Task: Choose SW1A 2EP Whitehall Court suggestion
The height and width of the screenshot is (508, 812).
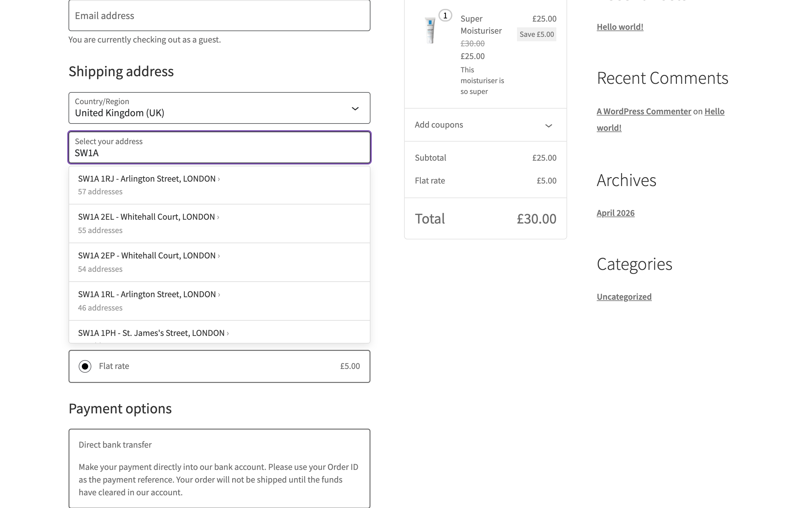Action: pos(219,262)
